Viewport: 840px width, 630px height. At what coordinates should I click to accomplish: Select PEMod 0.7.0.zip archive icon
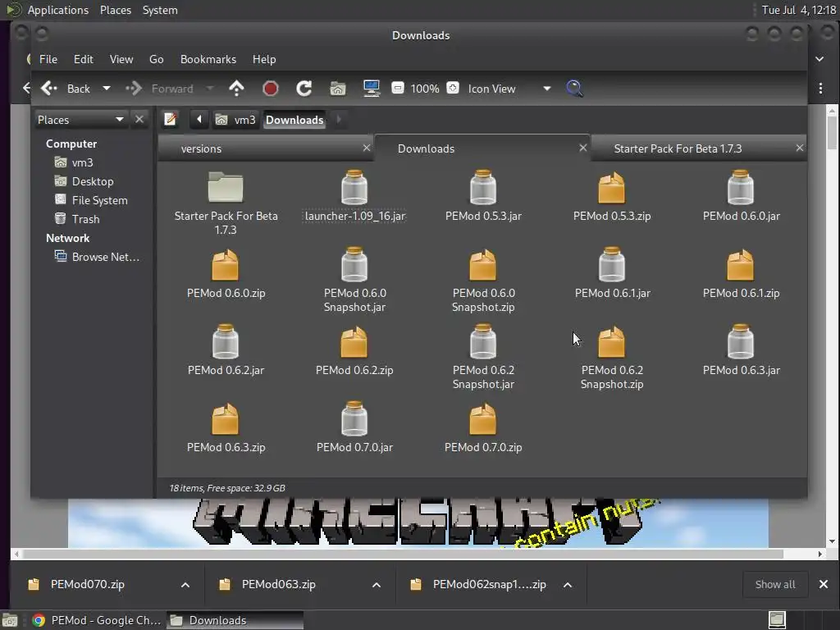coord(482,419)
